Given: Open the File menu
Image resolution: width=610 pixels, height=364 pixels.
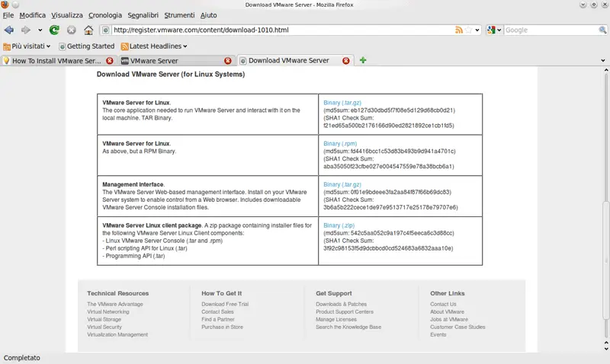Looking at the screenshot, I should pos(8,15).
